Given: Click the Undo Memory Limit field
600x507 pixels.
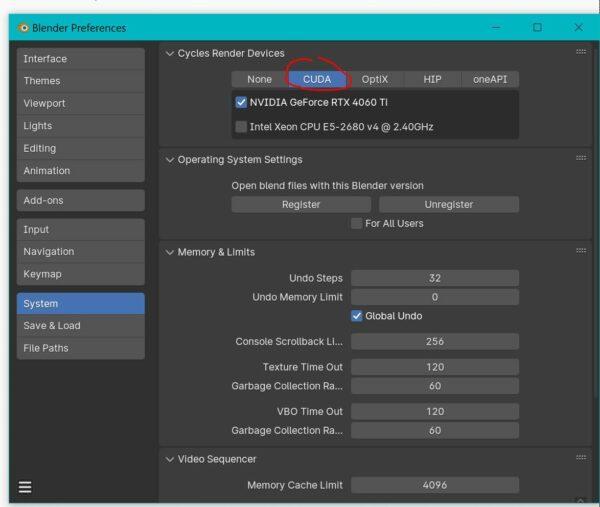Looking at the screenshot, I should click(435, 297).
